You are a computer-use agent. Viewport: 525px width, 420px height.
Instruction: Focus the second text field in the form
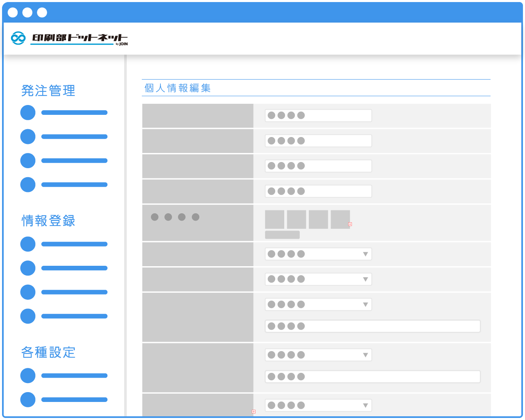point(318,141)
